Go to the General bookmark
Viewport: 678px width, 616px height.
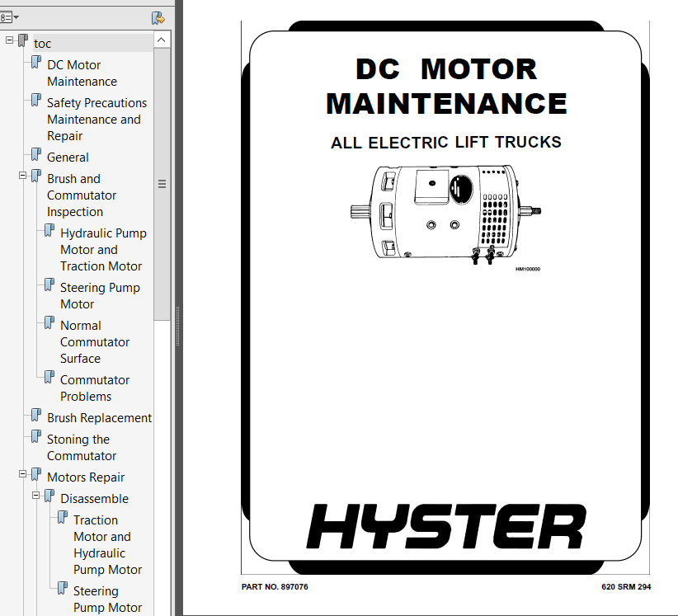[68, 158]
